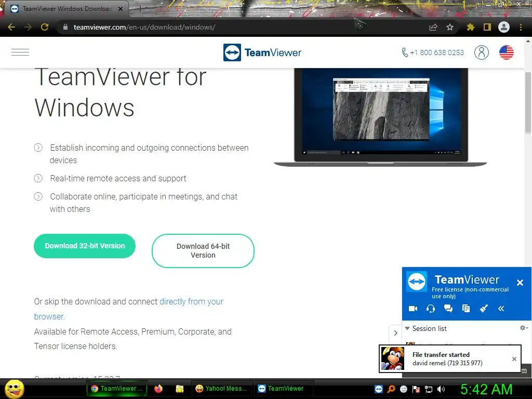The width and height of the screenshot is (532, 399).
Task: Open the Action Center flag tray icon
Action: point(416,389)
